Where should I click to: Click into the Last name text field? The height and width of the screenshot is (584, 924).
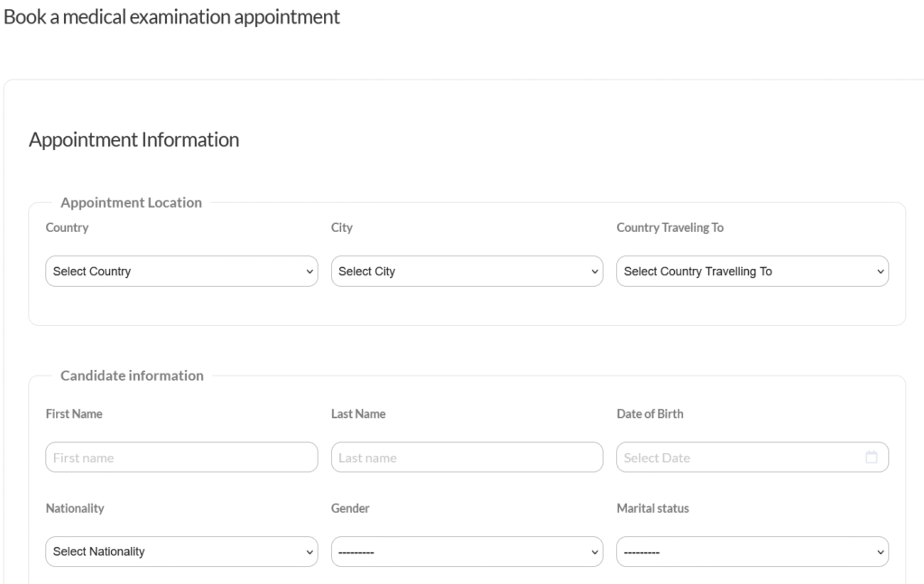(x=467, y=458)
